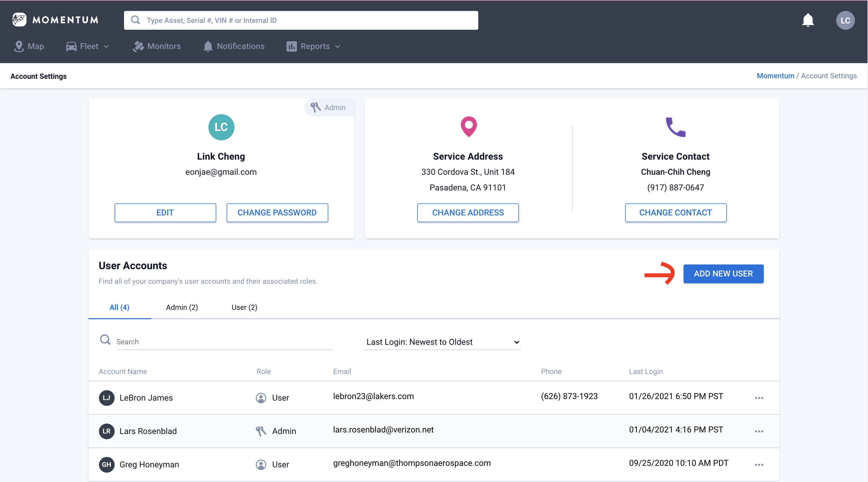
Task: Open the LC profile avatar menu
Action: [x=845, y=21]
